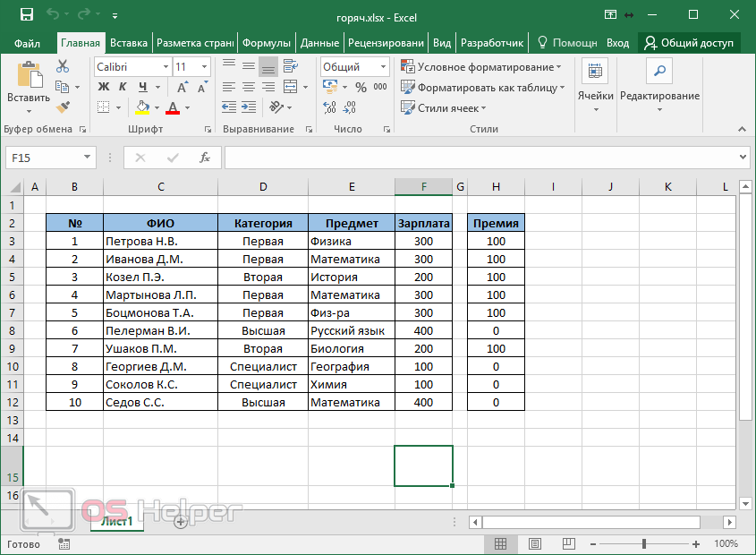Toggle italic formatting (К)
The height and width of the screenshot is (555, 756).
pos(121,87)
